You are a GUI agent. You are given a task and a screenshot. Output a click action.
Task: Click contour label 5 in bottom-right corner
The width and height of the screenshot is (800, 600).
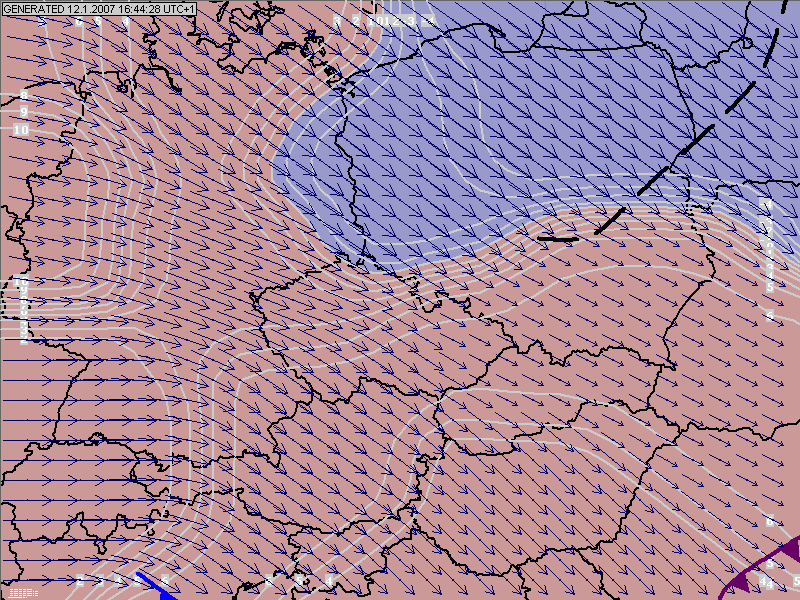(795, 581)
